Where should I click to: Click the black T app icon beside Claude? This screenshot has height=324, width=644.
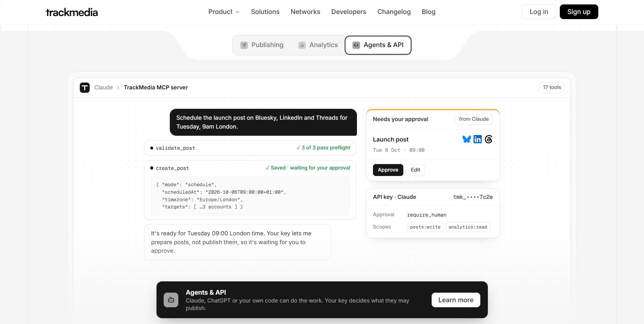(x=85, y=88)
